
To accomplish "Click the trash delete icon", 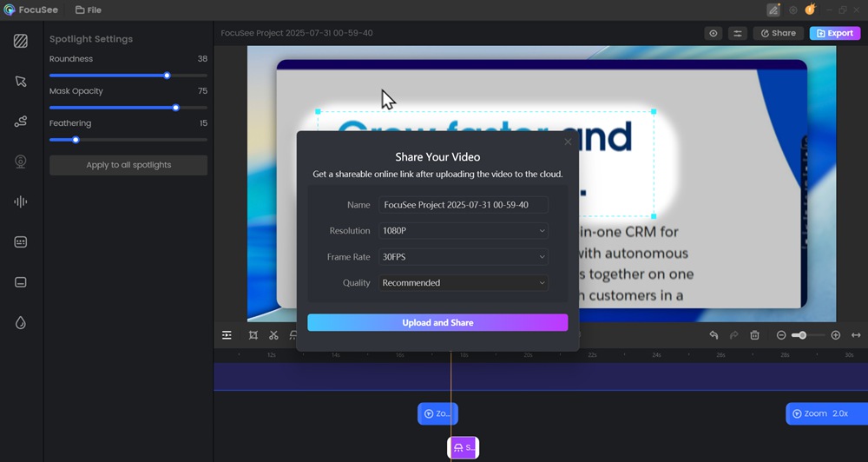I will 754,335.
